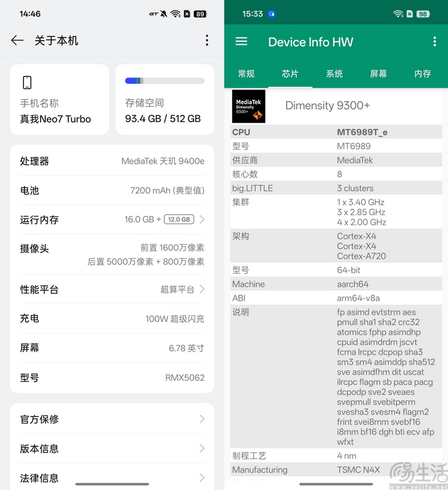This screenshot has width=448, height=490.
Task: Tap the 7200 mAh (典型值) battery value
Action: [x=167, y=190]
